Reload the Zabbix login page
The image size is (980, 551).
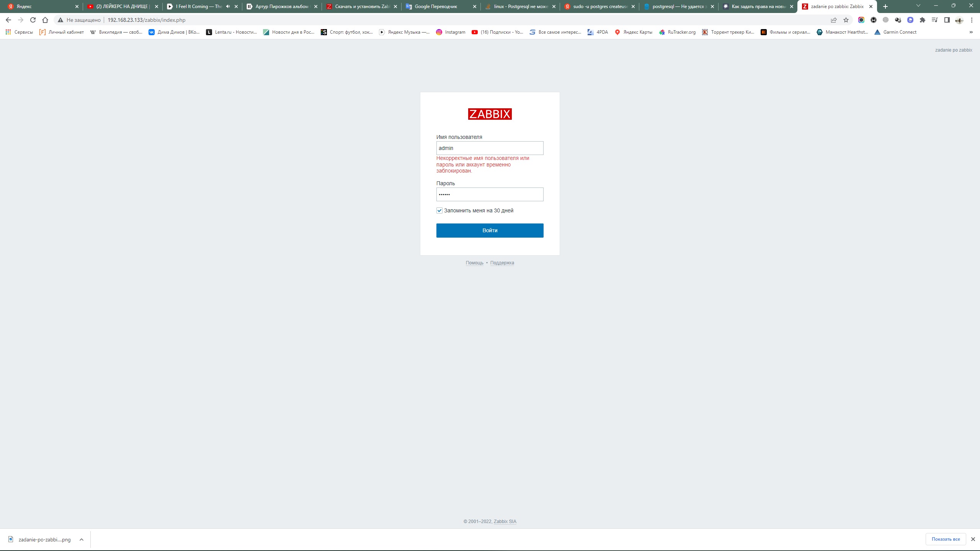pyautogui.click(x=33, y=20)
